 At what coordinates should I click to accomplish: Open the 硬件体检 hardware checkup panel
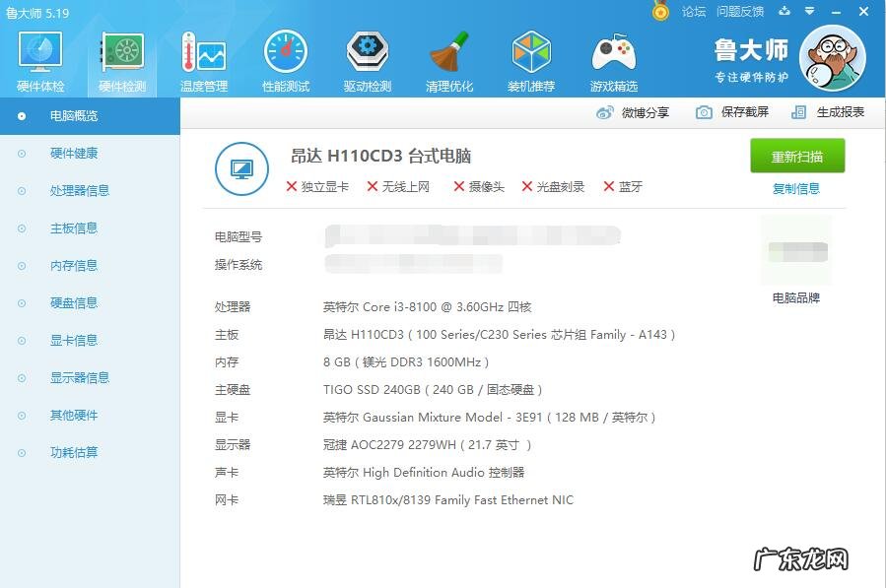pos(38,59)
